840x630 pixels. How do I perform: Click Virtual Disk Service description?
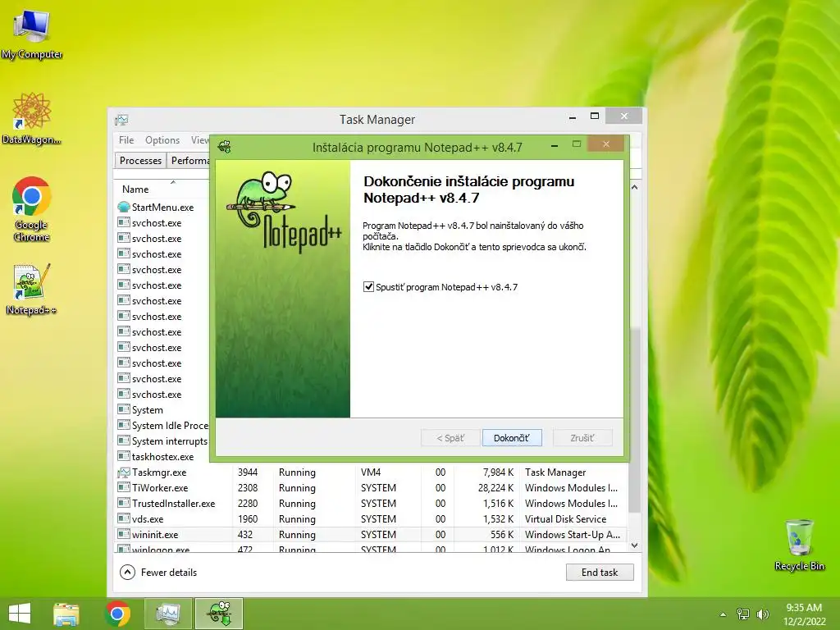tap(566, 518)
